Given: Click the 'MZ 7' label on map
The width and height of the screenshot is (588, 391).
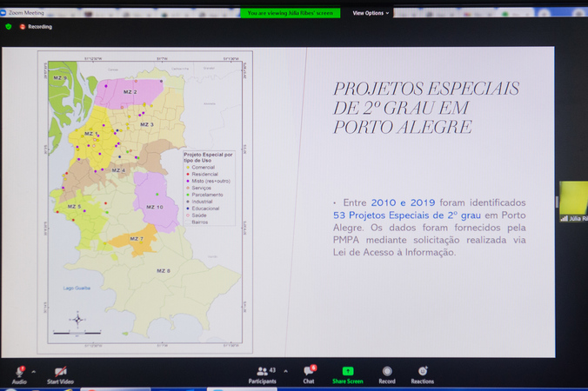Looking at the screenshot, I should [137, 239].
